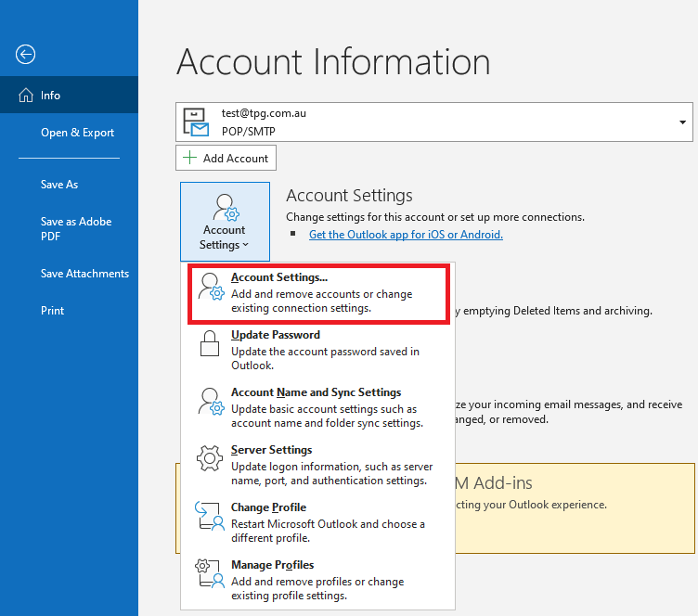Click the Manage Profiles gear-person icon

[x=209, y=573]
